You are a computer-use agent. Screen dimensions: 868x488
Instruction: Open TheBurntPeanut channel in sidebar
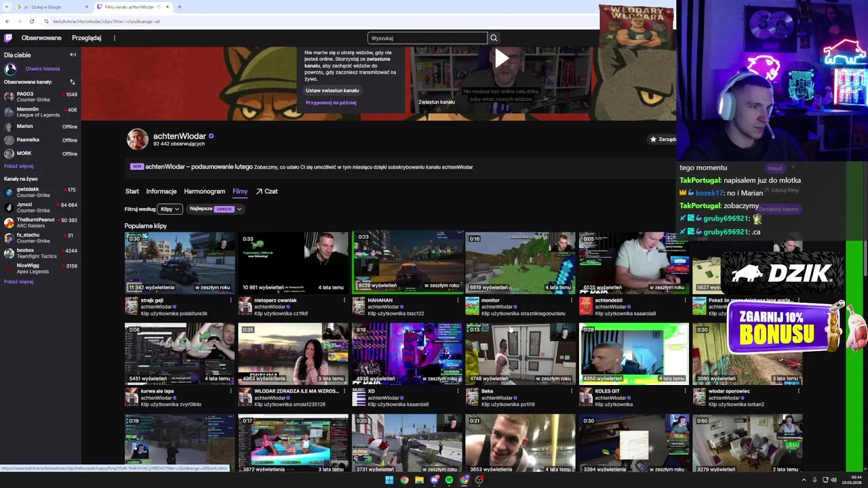click(41, 223)
